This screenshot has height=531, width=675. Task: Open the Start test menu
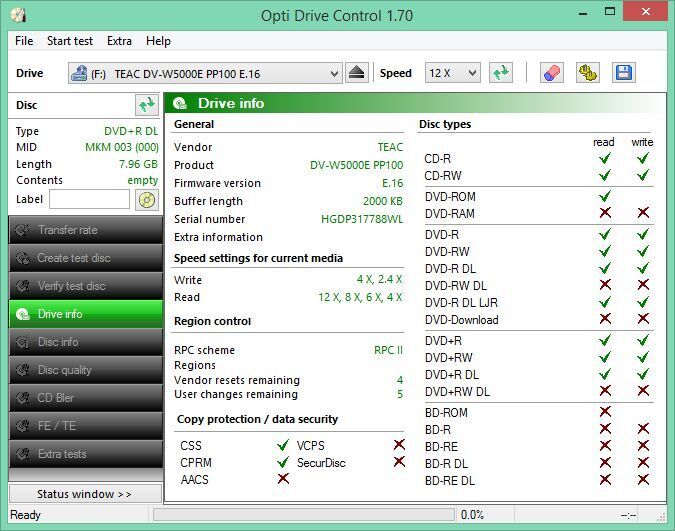[70, 41]
